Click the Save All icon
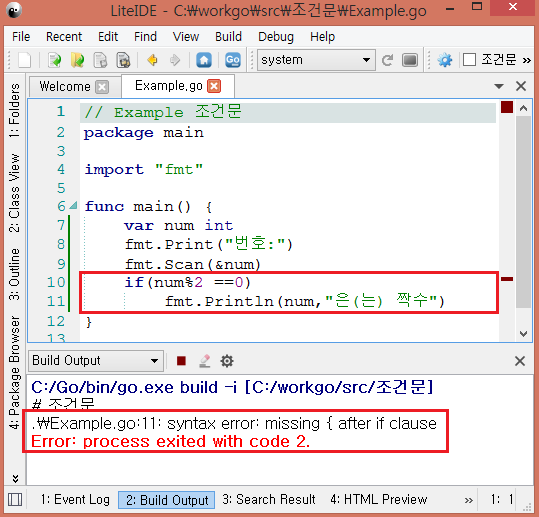The image size is (539, 517). point(123,60)
